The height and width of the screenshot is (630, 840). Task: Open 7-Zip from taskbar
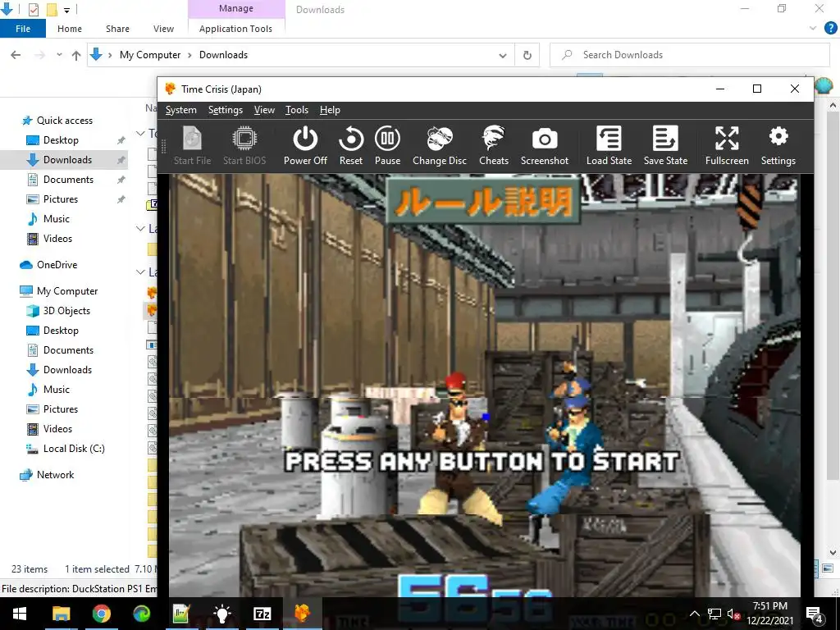coord(262,614)
